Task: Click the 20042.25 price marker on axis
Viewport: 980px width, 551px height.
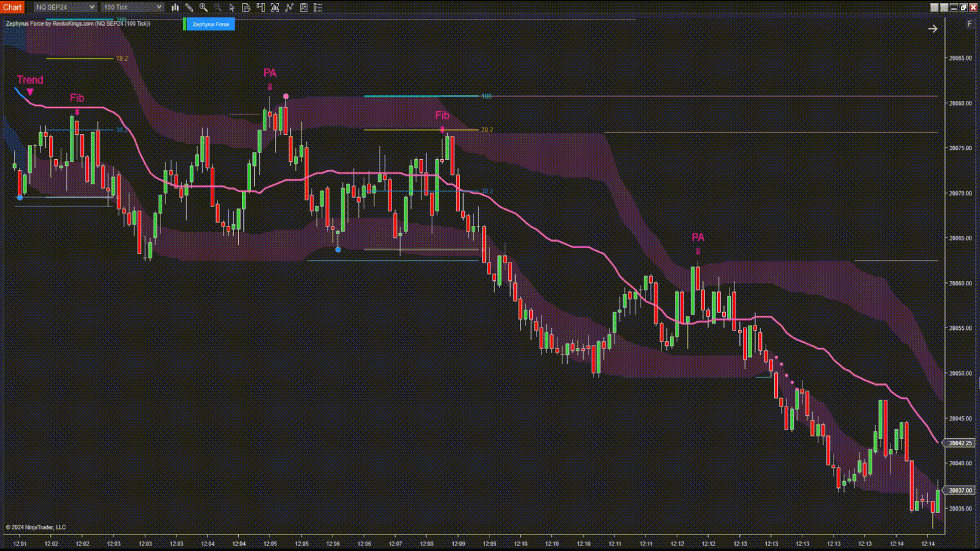Action: click(960, 443)
